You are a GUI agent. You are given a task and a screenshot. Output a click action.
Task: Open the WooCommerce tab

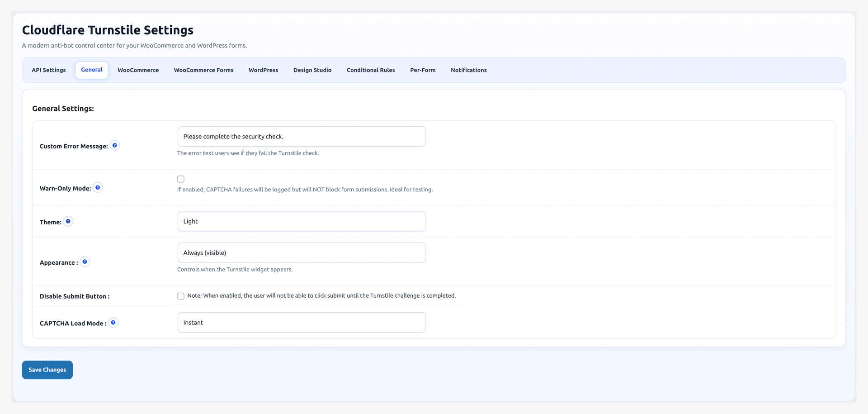pos(138,70)
